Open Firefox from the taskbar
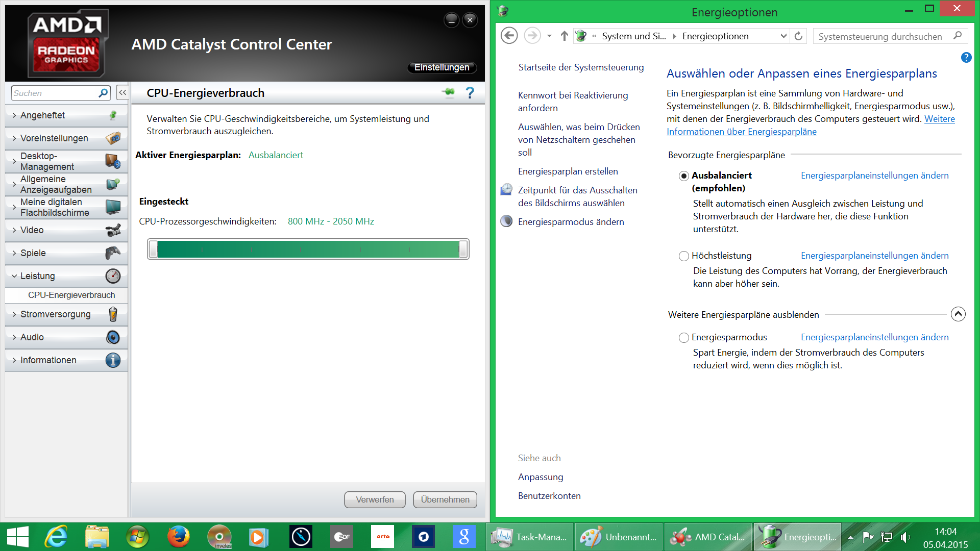Image resolution: width=980 pixels, height=551 pixels. click(178, 537)
